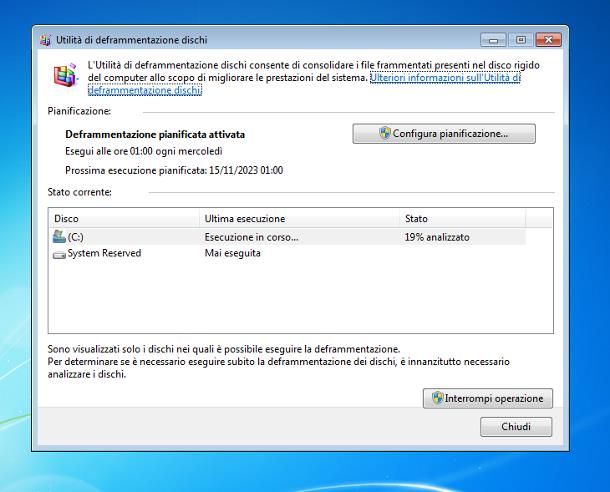Image resolution: width=610 pixels, height=492 pixels.
Task: Minimize the defragmenter window
Action: pyautogui.click(x=493, y=40)
